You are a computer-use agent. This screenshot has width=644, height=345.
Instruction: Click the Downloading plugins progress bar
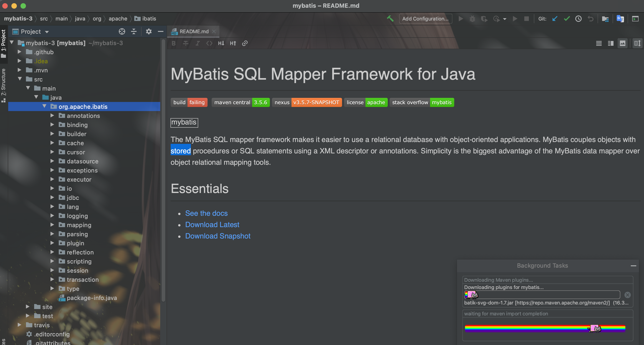pyautogui.click(x=542, y=295)
